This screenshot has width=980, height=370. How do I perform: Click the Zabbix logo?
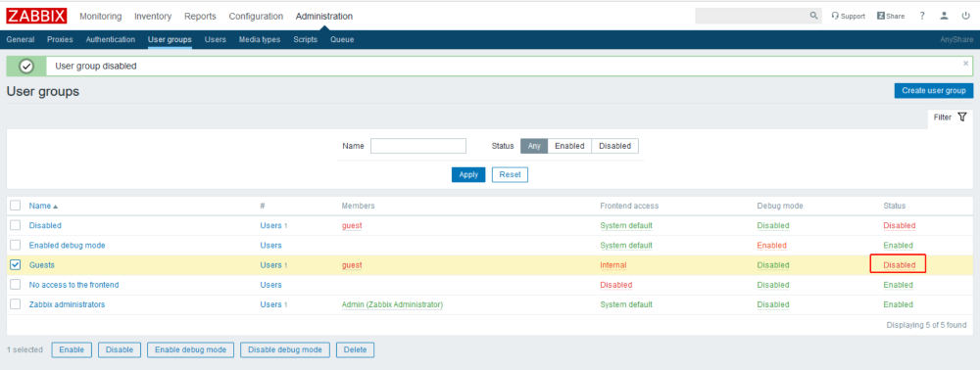coord(37,17)
